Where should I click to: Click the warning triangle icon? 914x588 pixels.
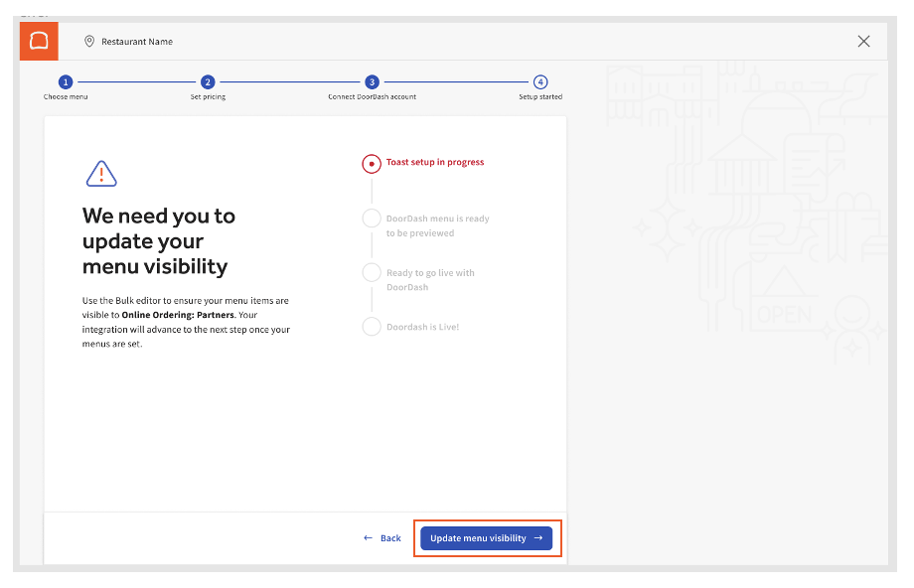click(101, 174)
